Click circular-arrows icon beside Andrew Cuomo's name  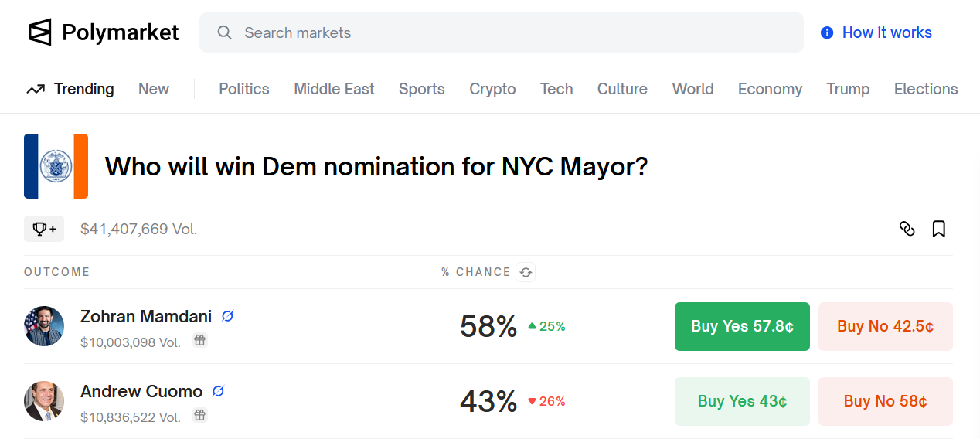(x=218, y=391)
